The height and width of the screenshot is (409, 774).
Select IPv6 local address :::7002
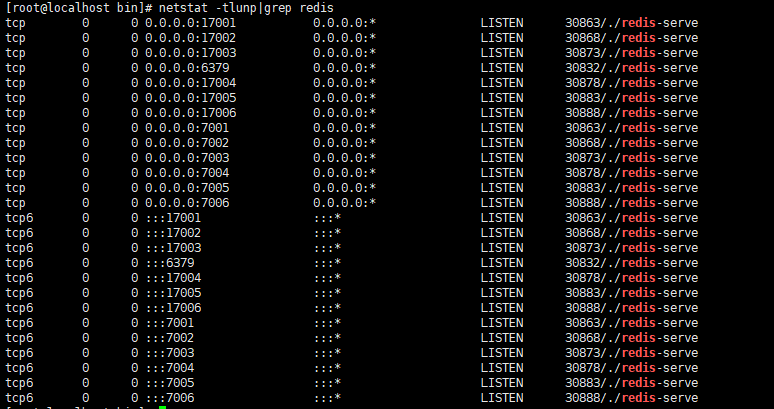tap(170, 338)
